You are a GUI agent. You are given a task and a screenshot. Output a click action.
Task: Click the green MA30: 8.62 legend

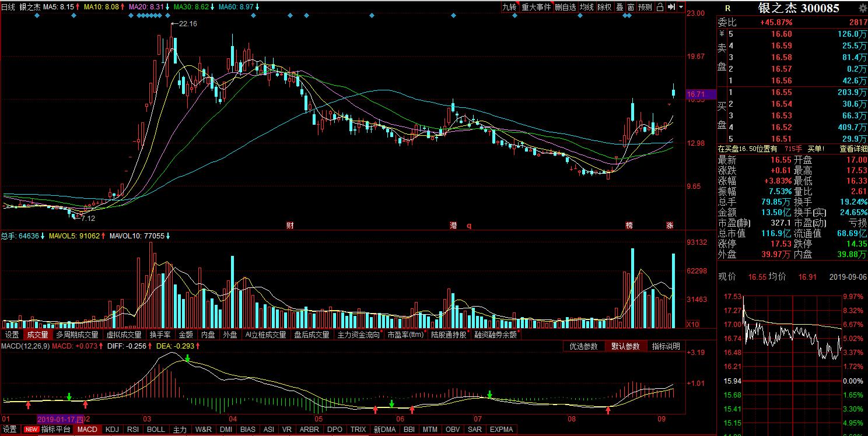[192, 7]
